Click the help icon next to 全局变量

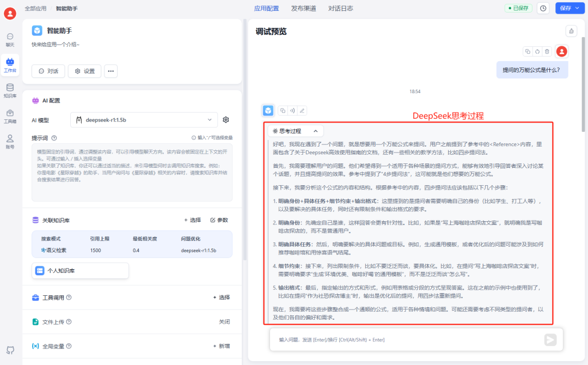click(69, 346)
